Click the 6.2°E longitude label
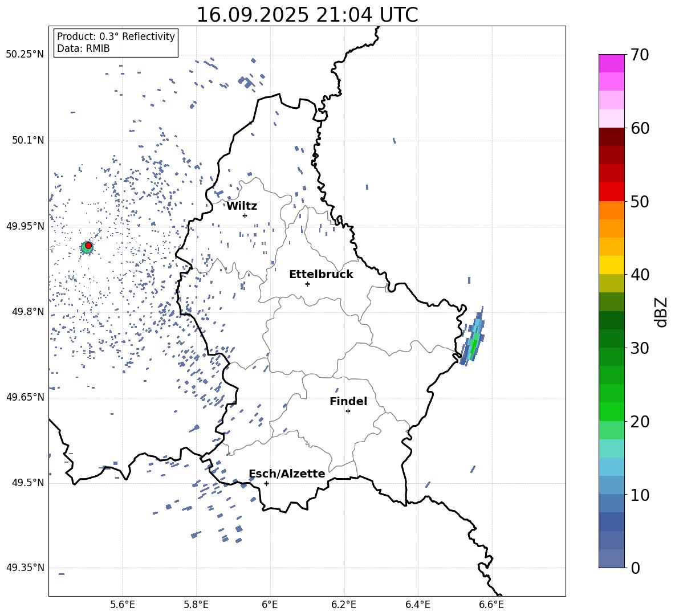This screenshot has width=675, height=616. point(344,605)
